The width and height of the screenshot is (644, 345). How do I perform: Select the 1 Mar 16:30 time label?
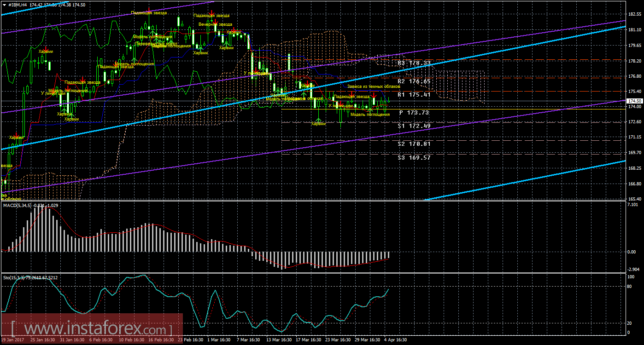coord(219,340)
